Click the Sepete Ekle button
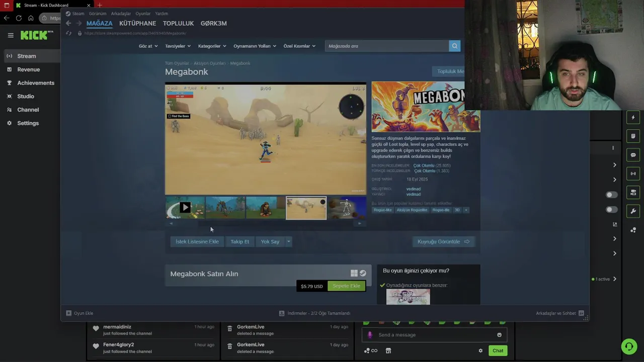 click(x=346, y=286)
